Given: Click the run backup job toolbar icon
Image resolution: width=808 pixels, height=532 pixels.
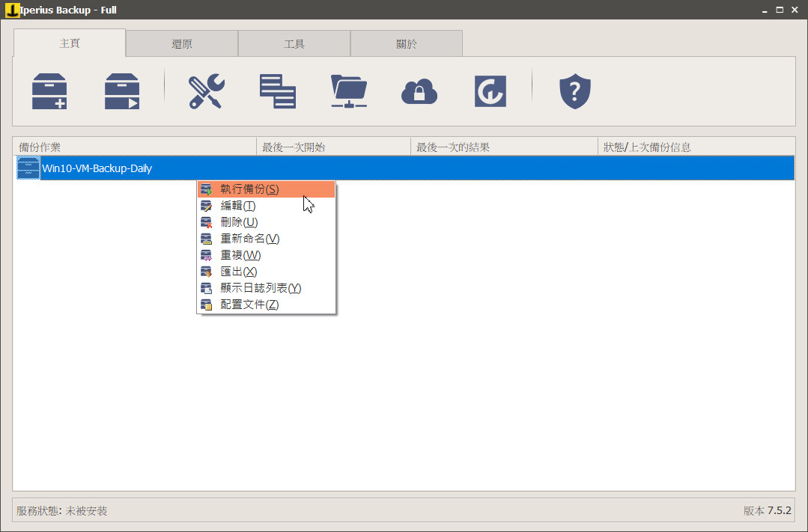Looking at the screenshot, I should click(122, 91).
